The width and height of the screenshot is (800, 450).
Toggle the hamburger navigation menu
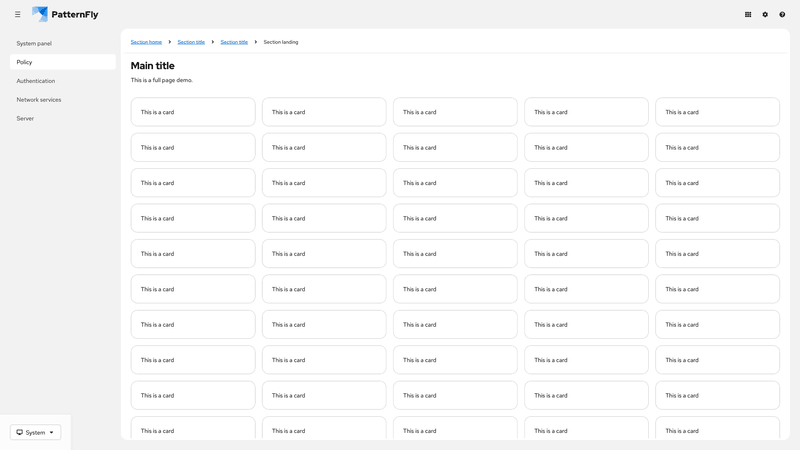point(18,14)
